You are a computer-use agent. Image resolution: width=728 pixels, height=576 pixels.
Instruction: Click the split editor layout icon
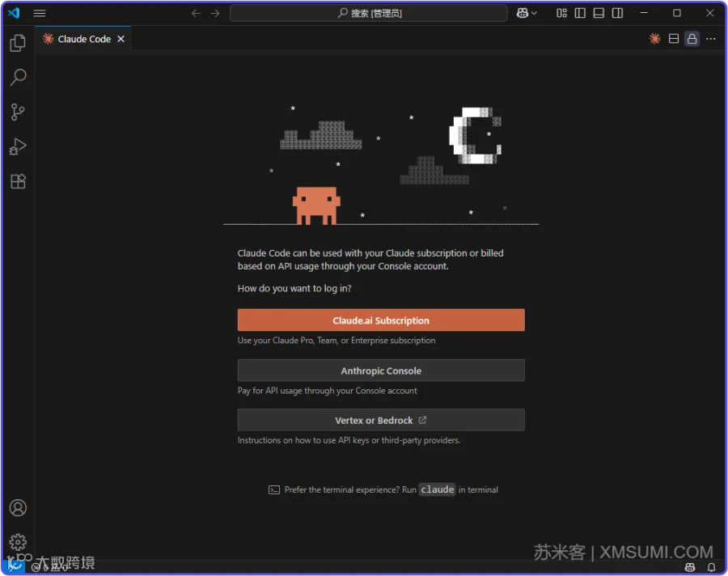pyautogui.click(x=674, y=39)
